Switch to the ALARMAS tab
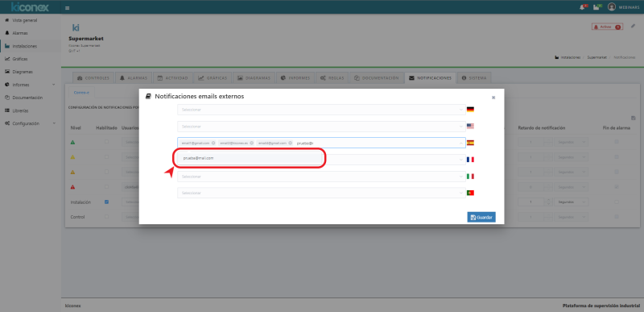Screen dimensions: 644x312 [134, 77]
